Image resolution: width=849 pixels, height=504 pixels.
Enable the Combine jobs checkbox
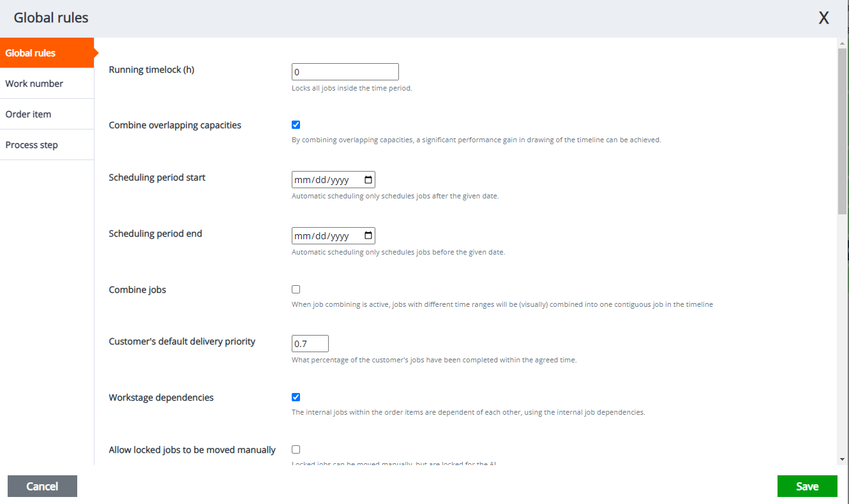(296, 290)
